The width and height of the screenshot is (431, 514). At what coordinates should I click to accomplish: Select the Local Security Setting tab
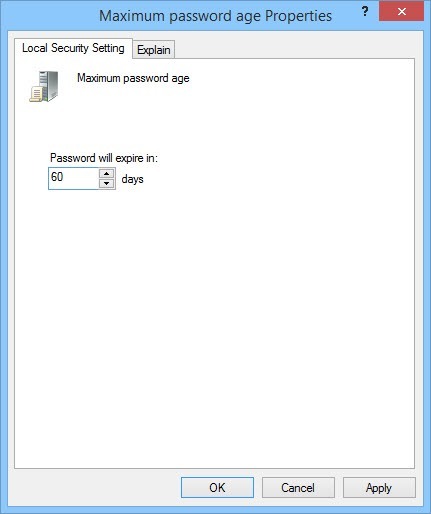[73, 48]
